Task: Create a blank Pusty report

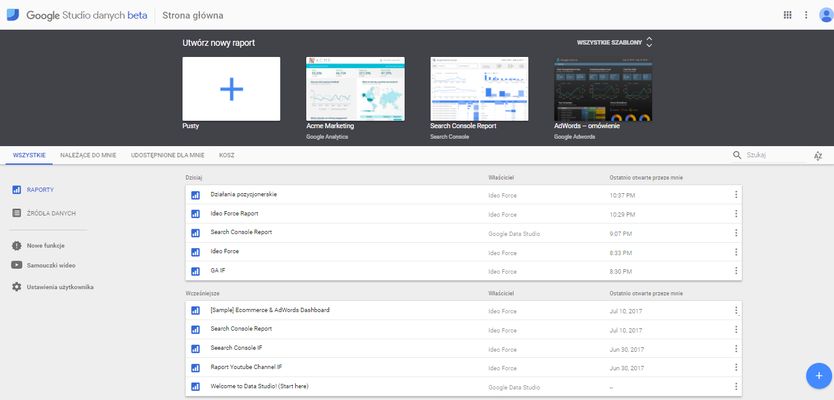Action: [231, 89]
